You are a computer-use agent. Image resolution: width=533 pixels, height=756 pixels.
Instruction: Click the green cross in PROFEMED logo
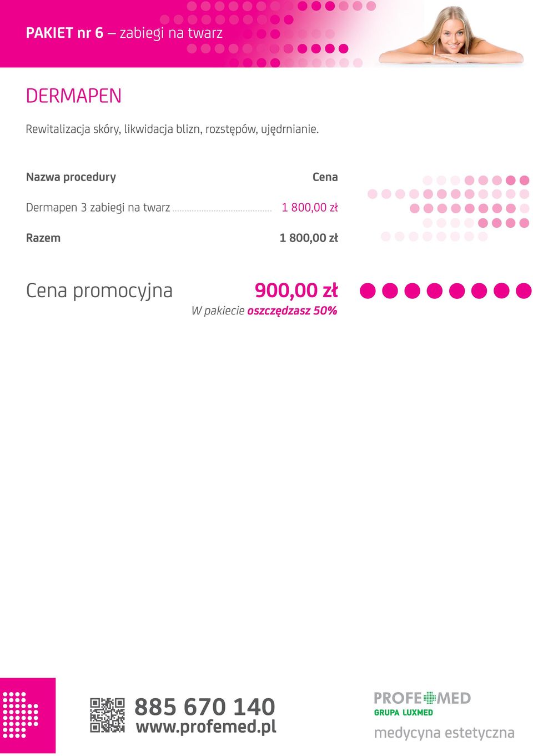point(429,698)
